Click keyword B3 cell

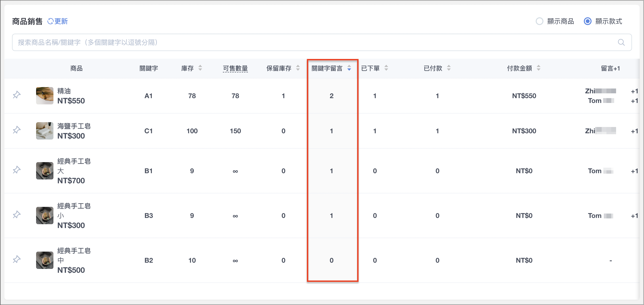(148, 216)
